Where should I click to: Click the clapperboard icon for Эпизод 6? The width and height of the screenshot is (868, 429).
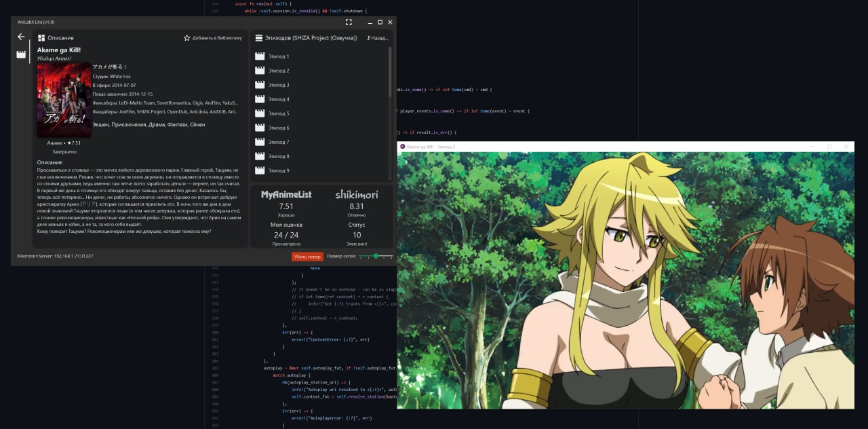(x=259, y=128)
